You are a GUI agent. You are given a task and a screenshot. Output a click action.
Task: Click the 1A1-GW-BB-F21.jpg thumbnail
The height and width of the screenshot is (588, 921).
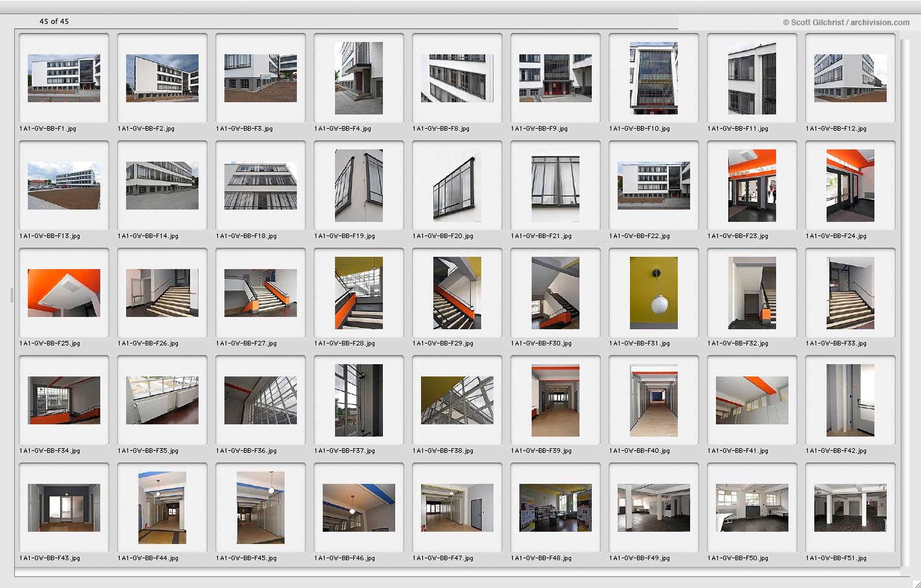click(x=556, y=186)
